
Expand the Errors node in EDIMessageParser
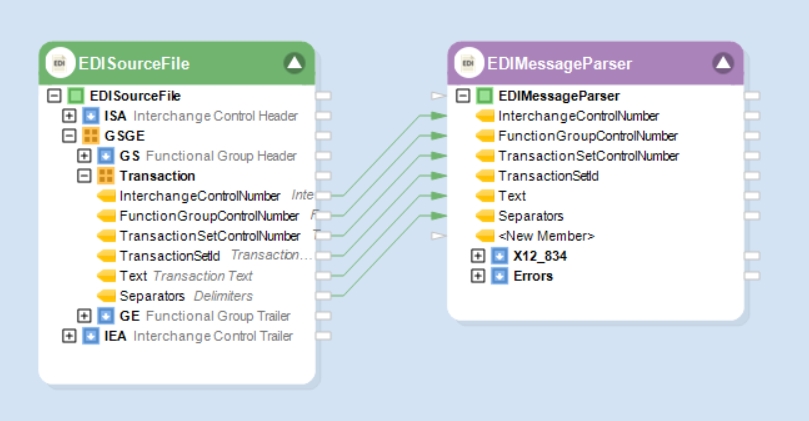point(478,276)
